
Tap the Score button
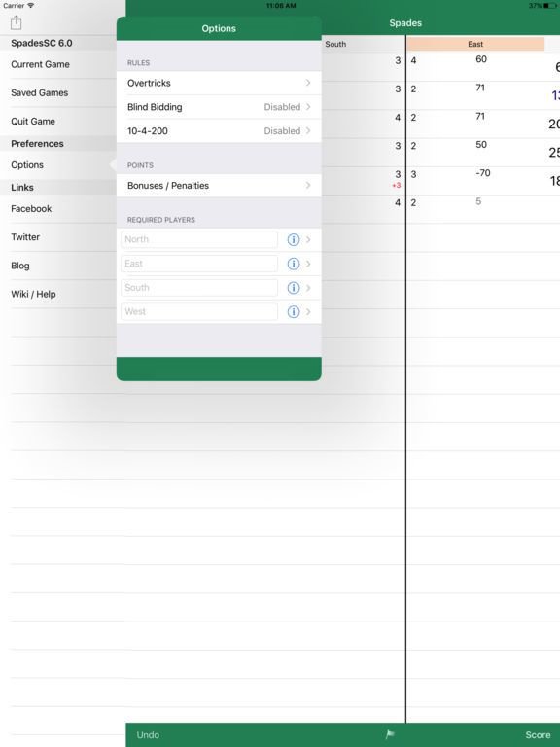[x=538, y=734]
